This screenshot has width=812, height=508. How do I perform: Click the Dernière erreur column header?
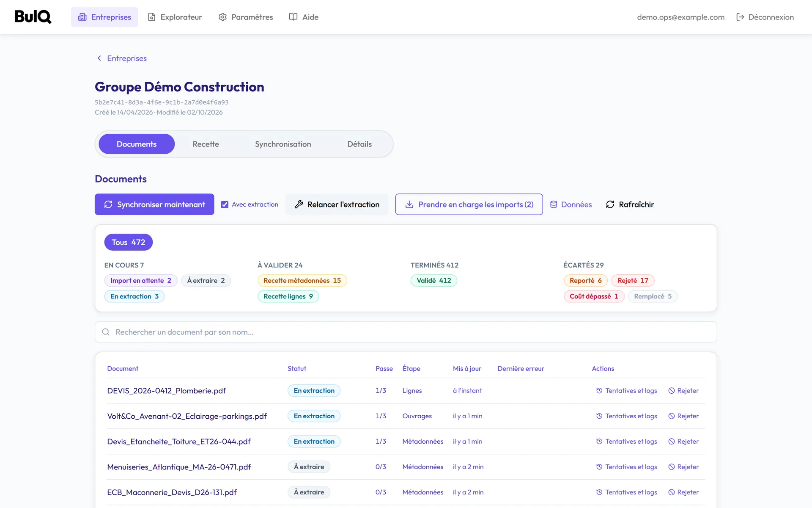pos(521,369)
